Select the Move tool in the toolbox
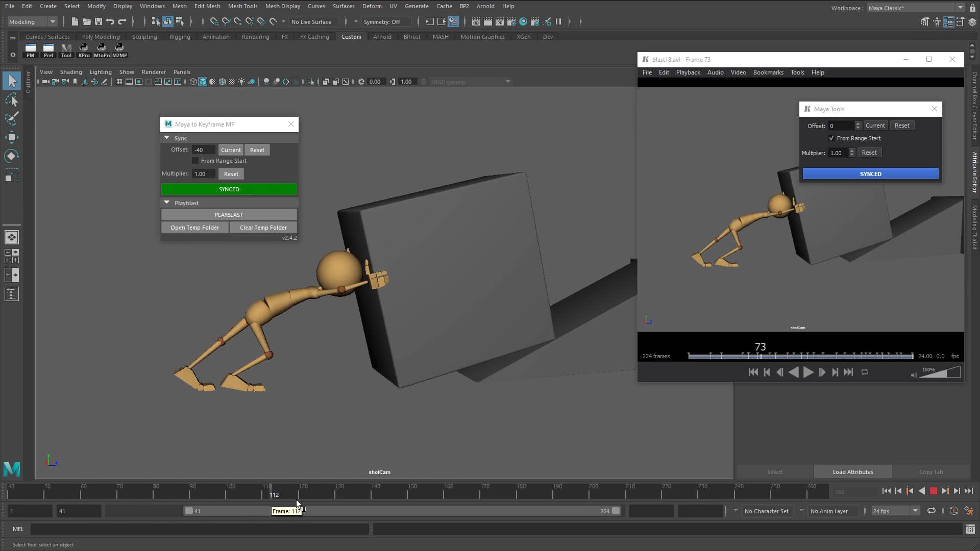Viewport: 980px width, 551px height. pyautogui.click(x=12, y=137)
